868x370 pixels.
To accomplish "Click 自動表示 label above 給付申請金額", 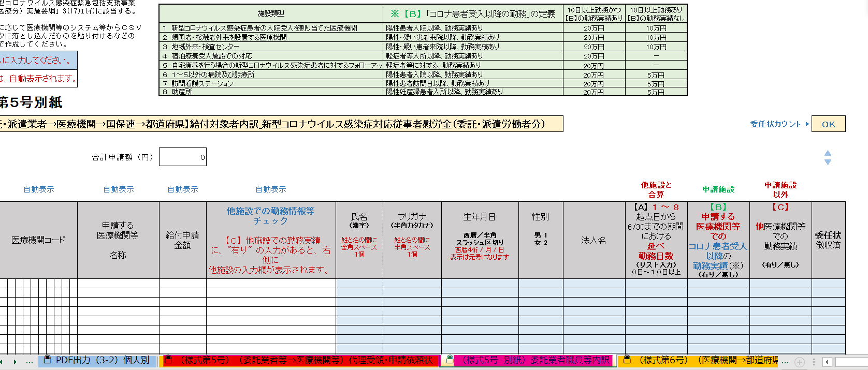I will point(183,189).
